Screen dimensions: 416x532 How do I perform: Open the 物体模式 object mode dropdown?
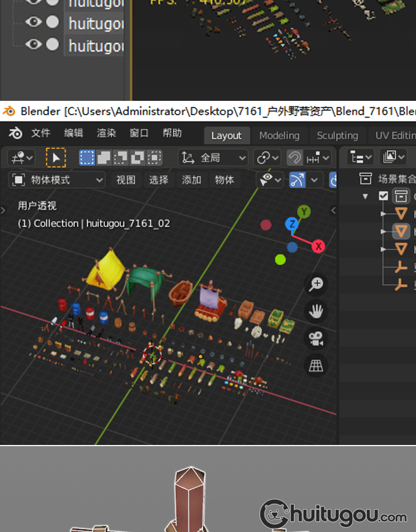[58, 180]
